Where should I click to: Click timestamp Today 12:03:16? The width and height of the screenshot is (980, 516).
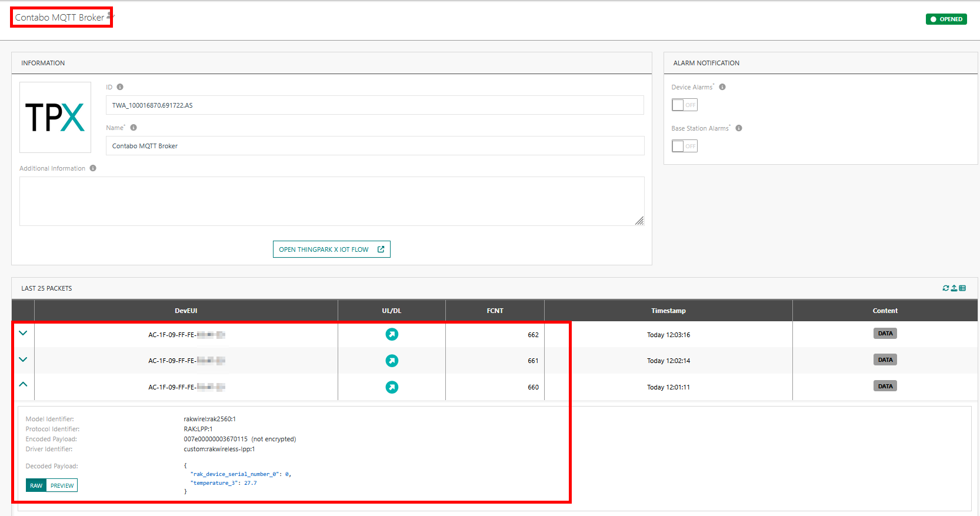click(668, 335)
